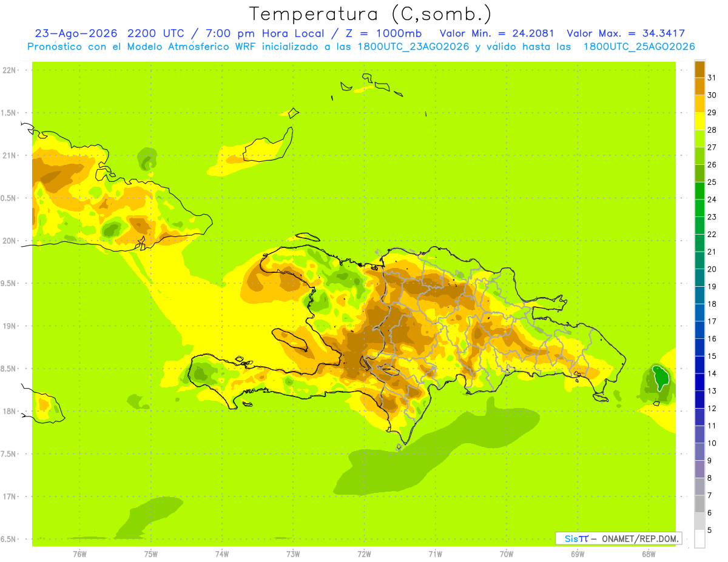
Task: Click the "19N" latitude label
Action: [10, 326]
